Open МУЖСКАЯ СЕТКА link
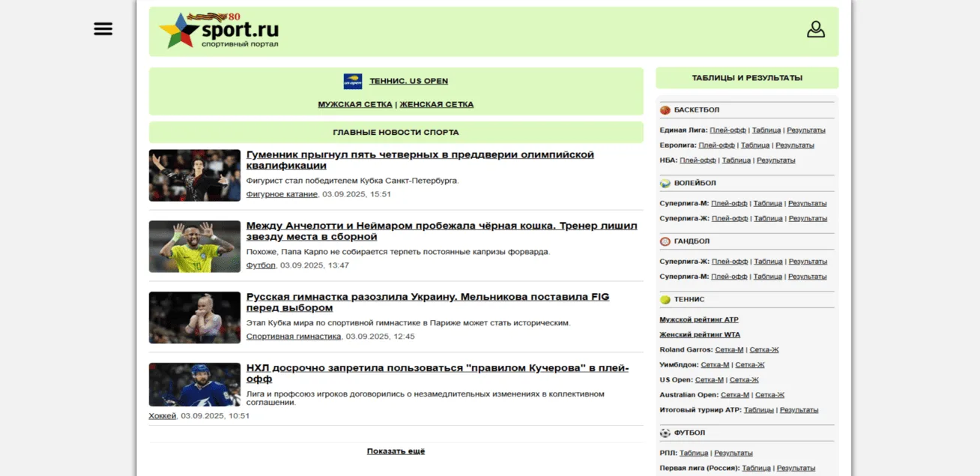 pos(355,104)
